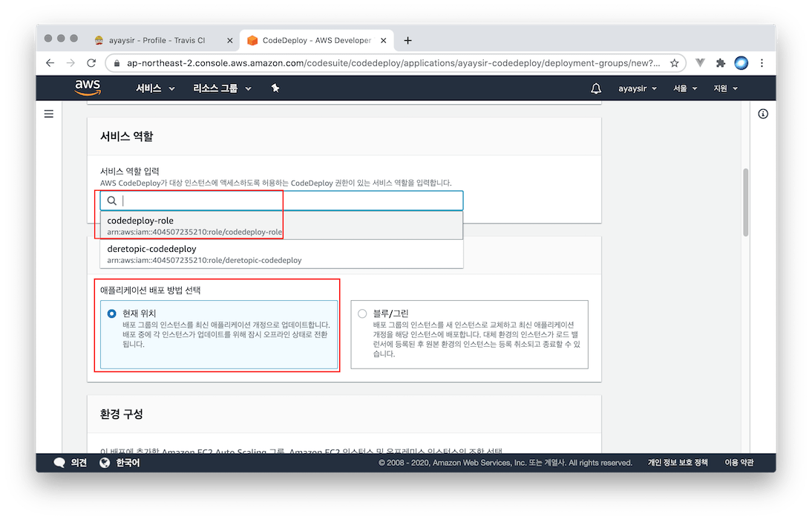The image size is (812, 520).
Task: Click the browser reload button
Action: pyautogui.click(x=92, y=63)
